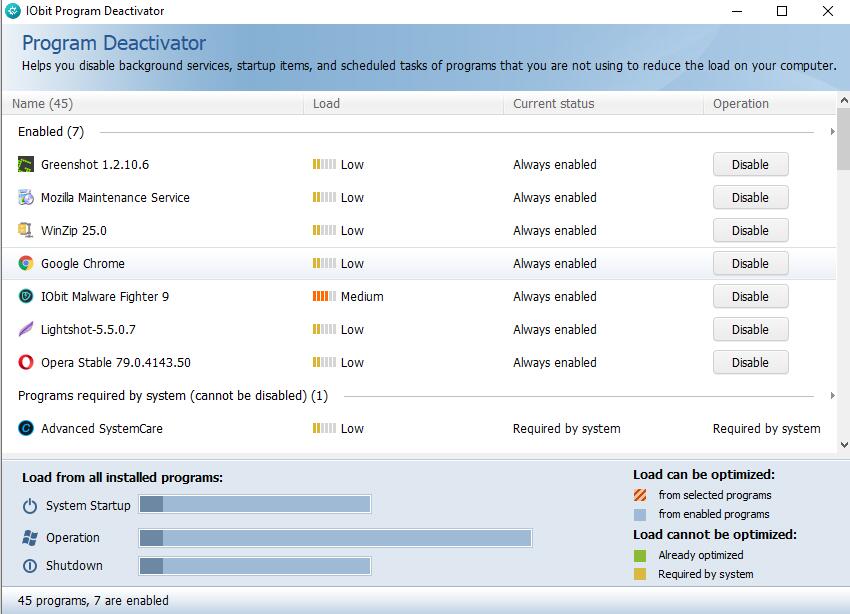Click the Opera Stable logo icon
This screenshot has width=850, height=614.
(x=25, y=363)
